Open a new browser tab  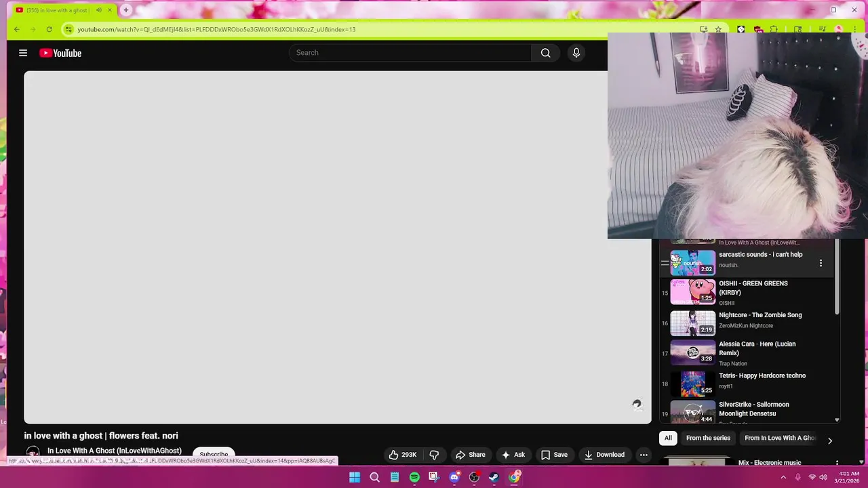tap(126, 10)
